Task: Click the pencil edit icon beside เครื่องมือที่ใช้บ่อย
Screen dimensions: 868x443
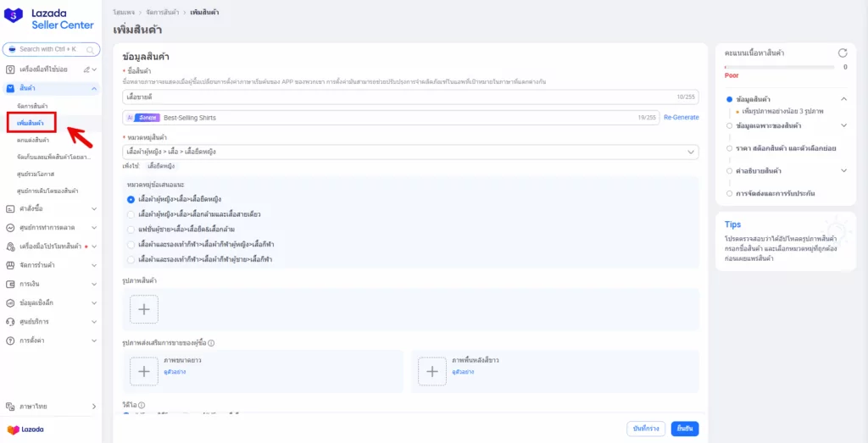Action: [85, 69]
